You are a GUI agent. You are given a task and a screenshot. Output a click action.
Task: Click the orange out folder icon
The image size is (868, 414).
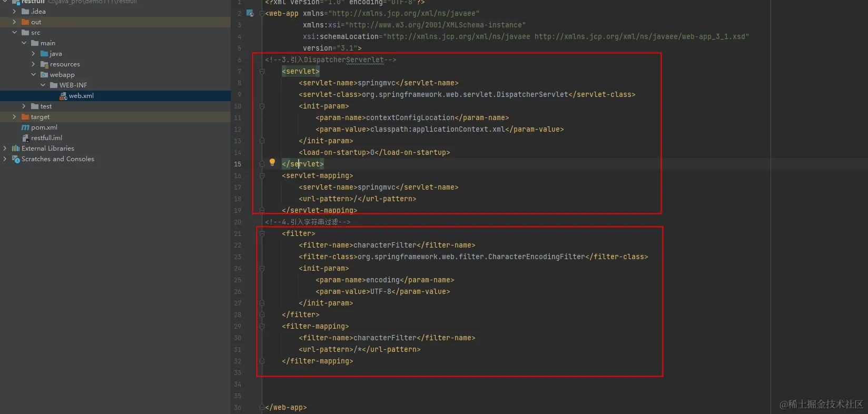click(x=25, y=22)
